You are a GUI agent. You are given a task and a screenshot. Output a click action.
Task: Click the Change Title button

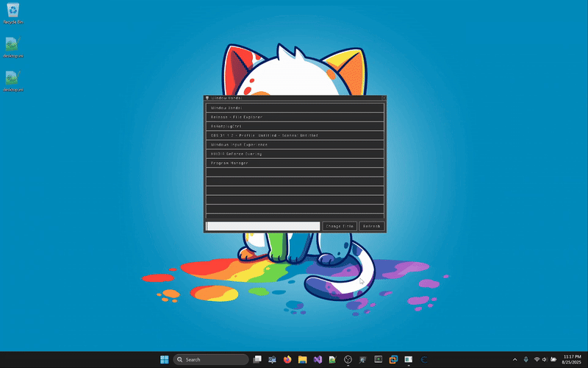(x=340, y=226)
